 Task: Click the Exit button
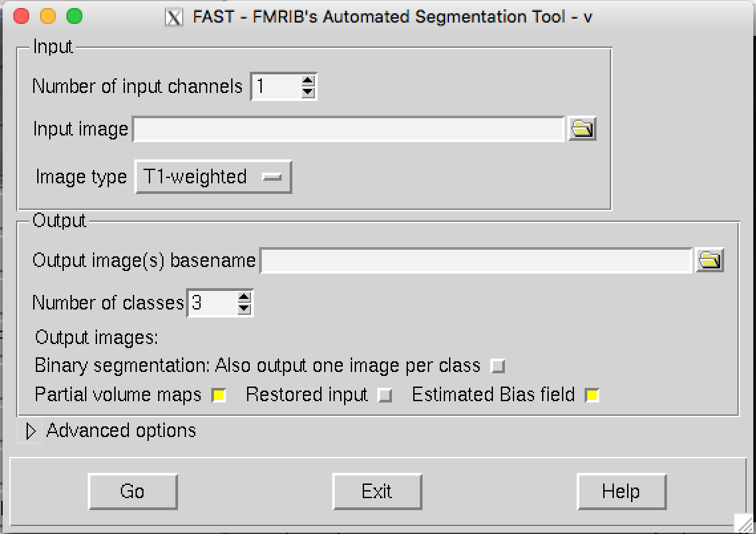377,491
